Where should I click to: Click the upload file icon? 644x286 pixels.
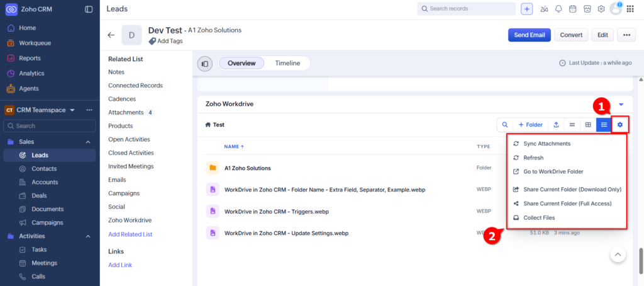556,125
